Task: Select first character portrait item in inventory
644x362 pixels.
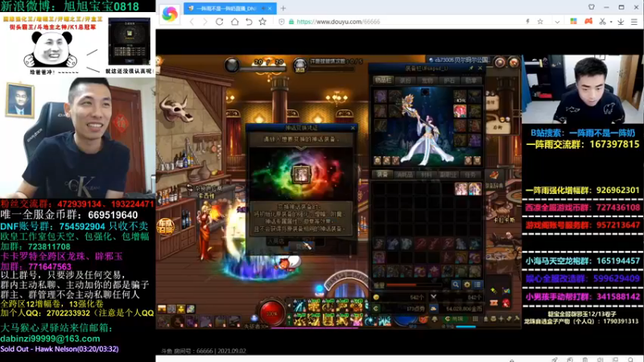Action: (460, 189)
